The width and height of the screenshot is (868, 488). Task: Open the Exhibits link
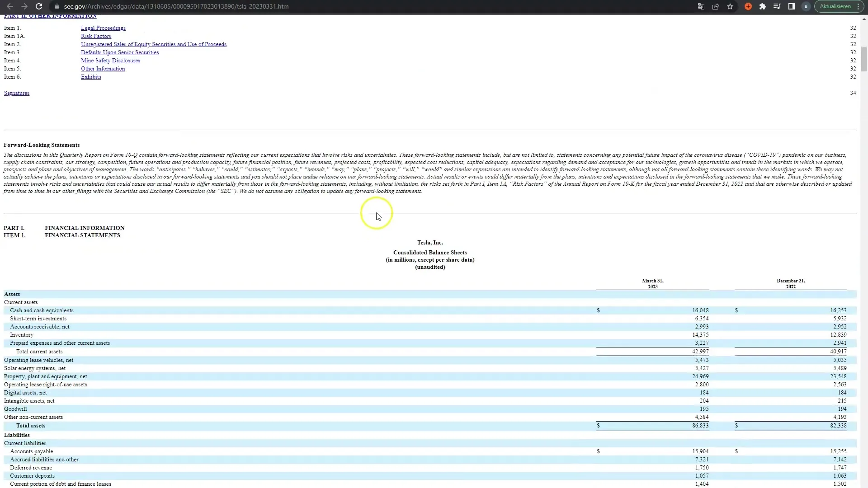click(91, 77)
